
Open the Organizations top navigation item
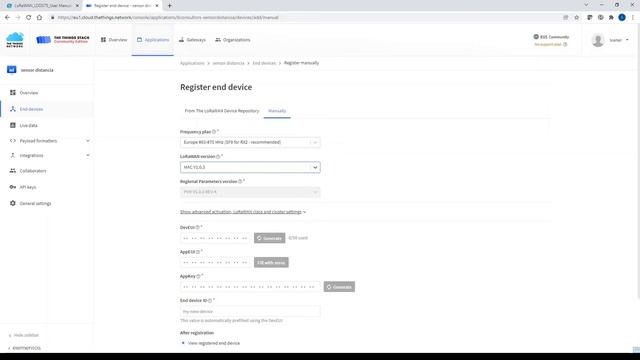point(233,40)
